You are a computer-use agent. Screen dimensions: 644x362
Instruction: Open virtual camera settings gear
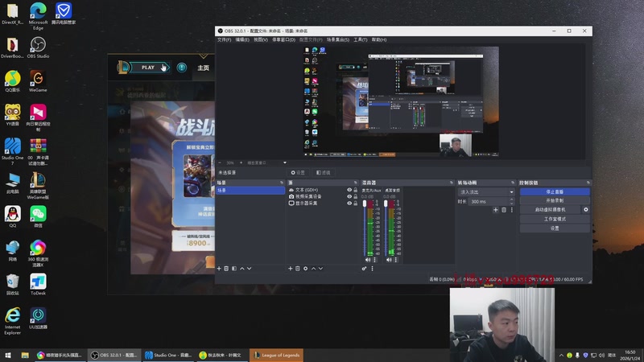(586, 210)
